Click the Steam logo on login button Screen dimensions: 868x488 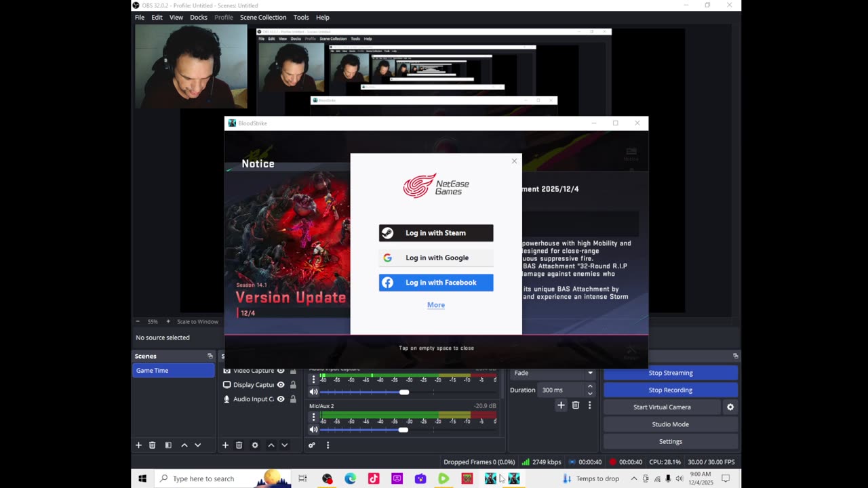pyautogui.click(x=387, y=233)
